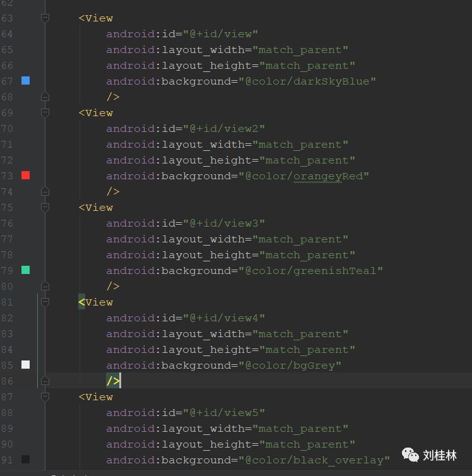
Task: Click the "/>" closing on line 68
Action: (113, 97)
